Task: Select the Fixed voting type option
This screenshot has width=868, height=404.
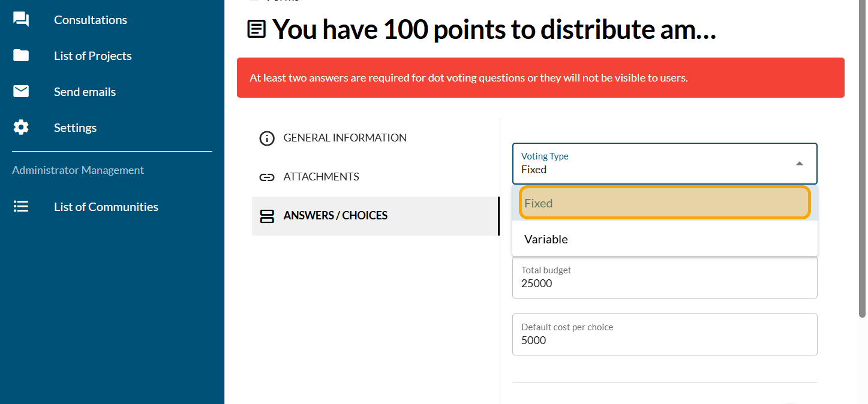Action: click(x=664, y=203)
